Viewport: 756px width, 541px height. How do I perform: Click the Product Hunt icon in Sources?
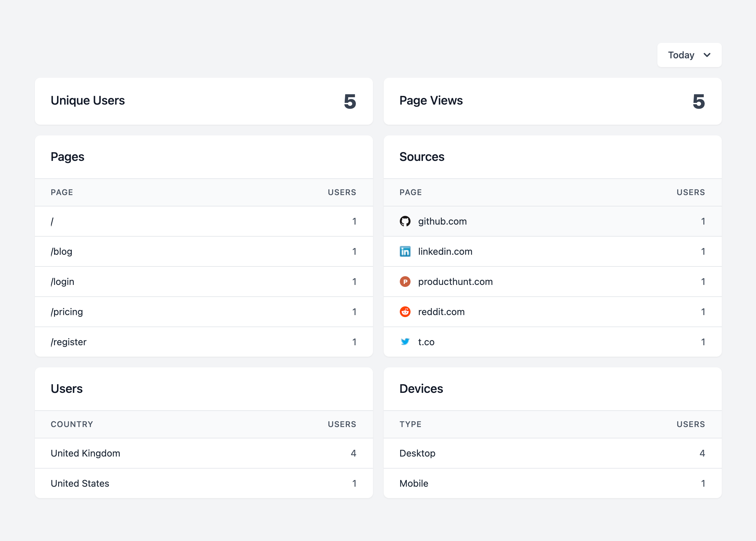[x=406, y=282]
